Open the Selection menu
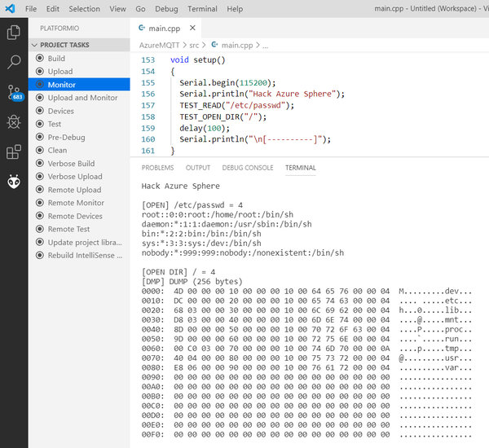Image resolution: width=489 pixels, height=448 pixels. [84, 9]
